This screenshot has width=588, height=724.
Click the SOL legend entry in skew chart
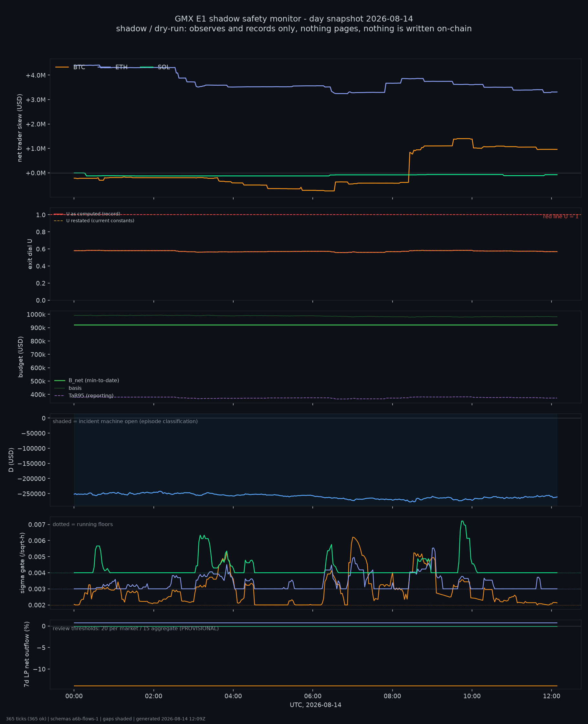[155, 67]
